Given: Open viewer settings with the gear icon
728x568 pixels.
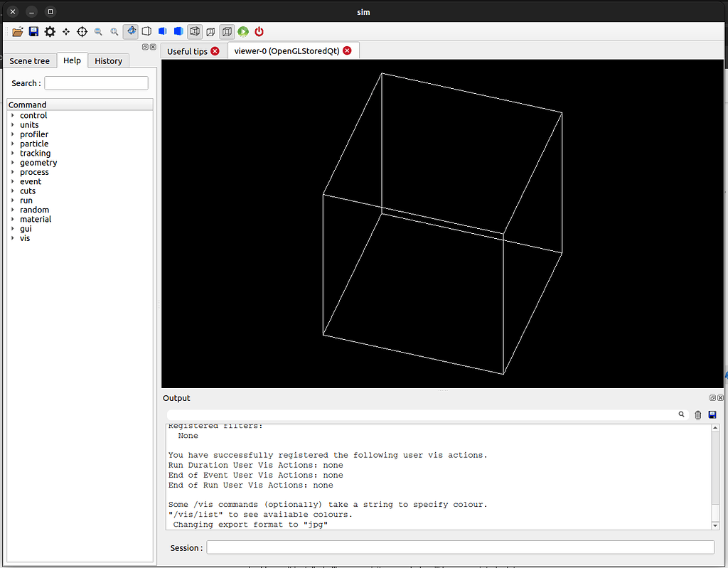Looking at the screenshot, I should pyautogui.click(x=49, y=31).
